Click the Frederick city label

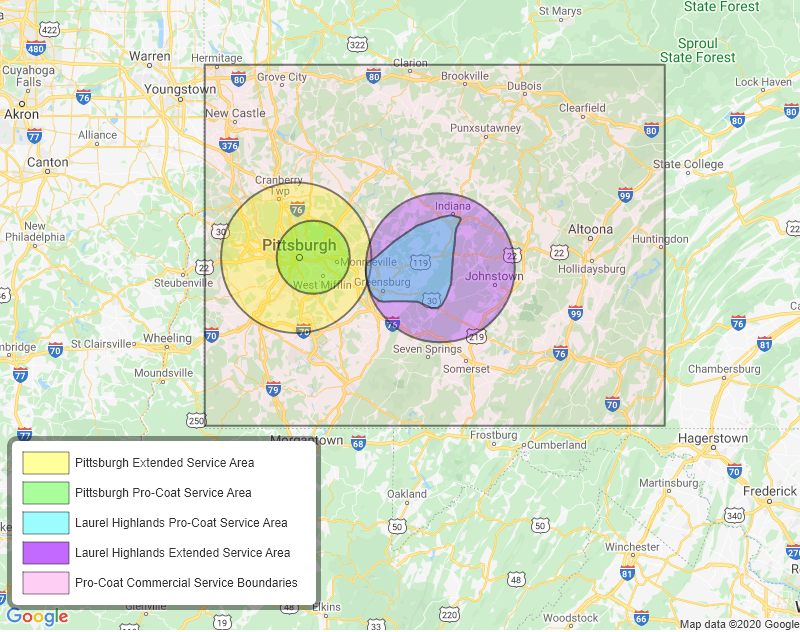(x=769, y=491)
